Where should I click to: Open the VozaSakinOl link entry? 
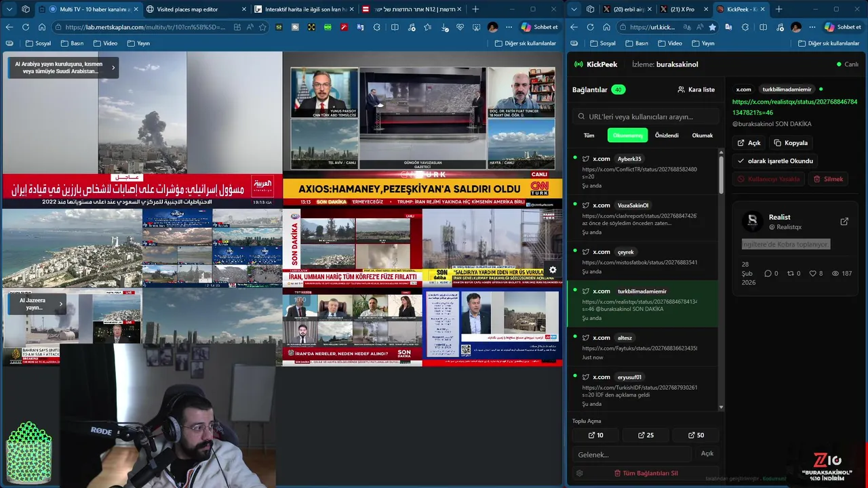coord(643,218)
